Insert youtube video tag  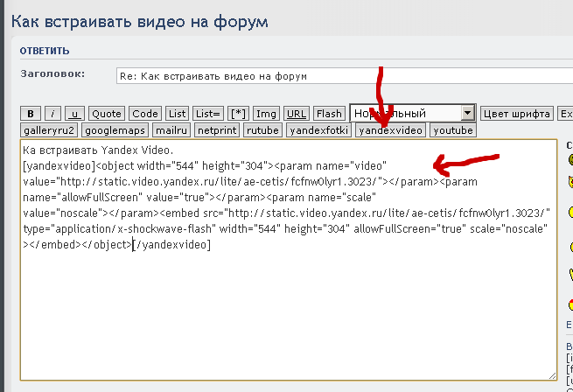click(x=453, y=130)
